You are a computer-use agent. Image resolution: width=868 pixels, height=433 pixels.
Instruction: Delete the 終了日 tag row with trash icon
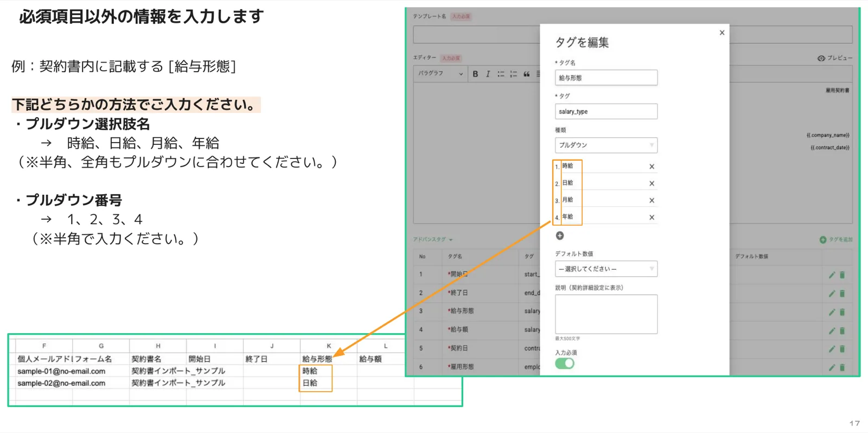click(842, 294)
